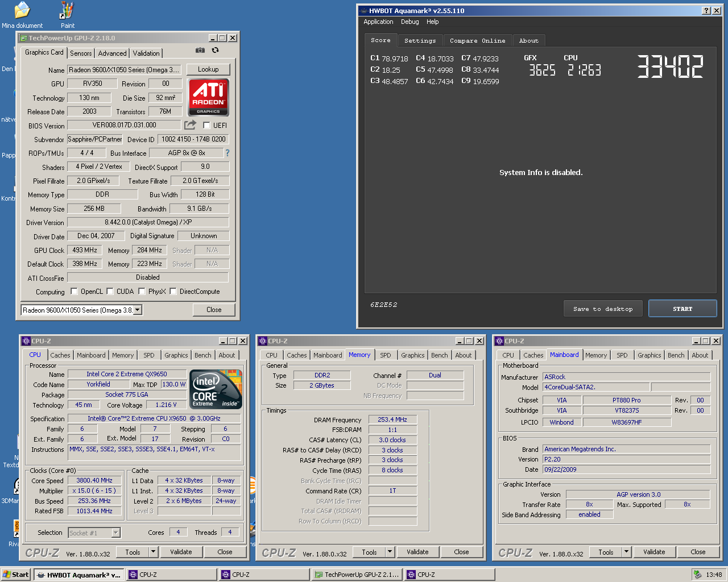The height and width of the screenshot is (582, 728).
Task: Open Bench tab in CPU-Z Mainboard window
Action: (676, 355)
